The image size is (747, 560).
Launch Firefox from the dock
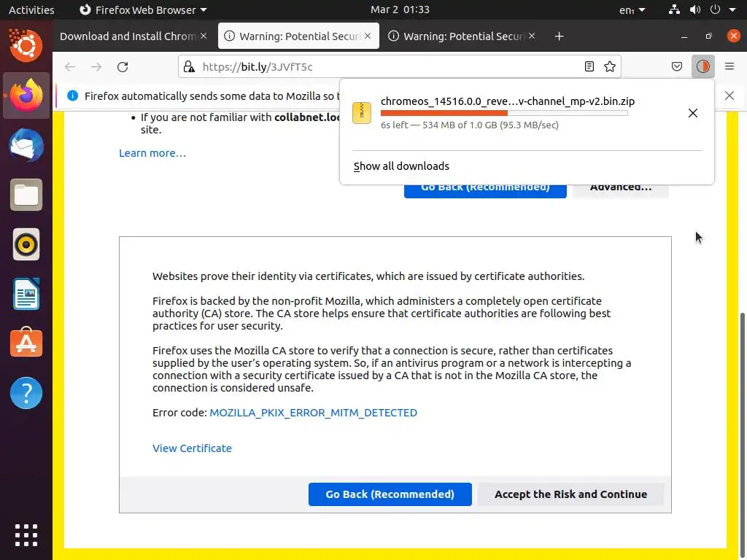(x=26, y=96)
